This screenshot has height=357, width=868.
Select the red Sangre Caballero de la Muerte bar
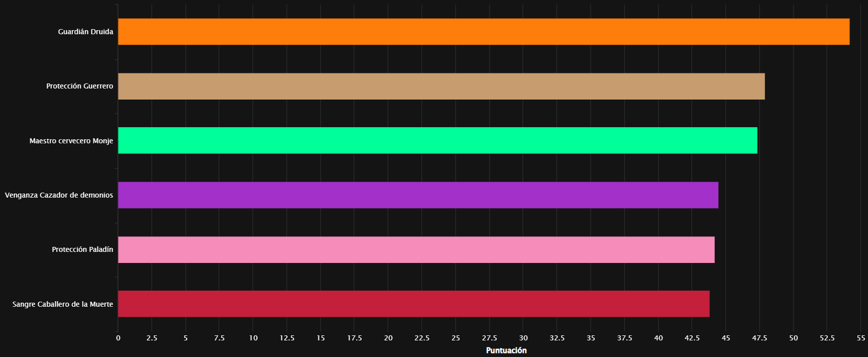coord(413,304)
